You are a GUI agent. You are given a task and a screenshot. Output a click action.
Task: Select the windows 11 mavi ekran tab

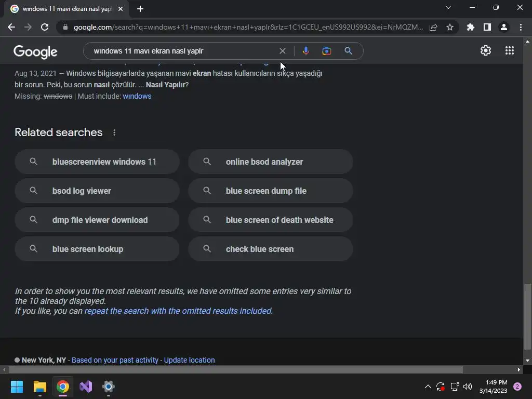66,9
